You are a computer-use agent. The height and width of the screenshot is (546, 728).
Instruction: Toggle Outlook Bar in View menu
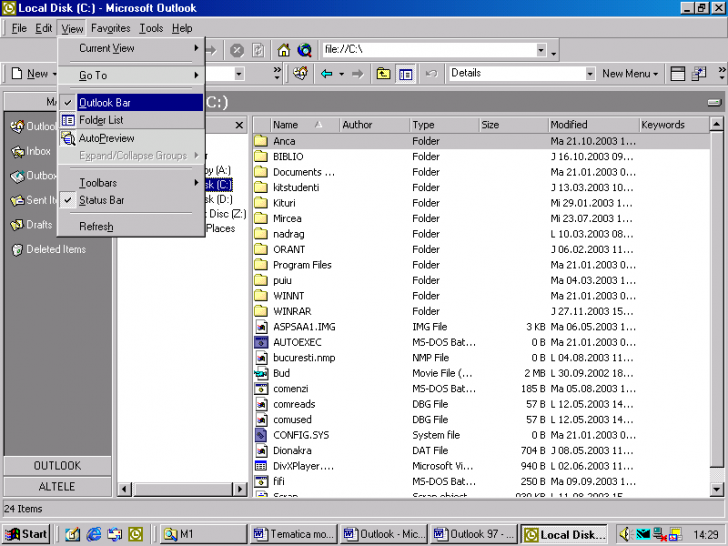click(131, 103)
